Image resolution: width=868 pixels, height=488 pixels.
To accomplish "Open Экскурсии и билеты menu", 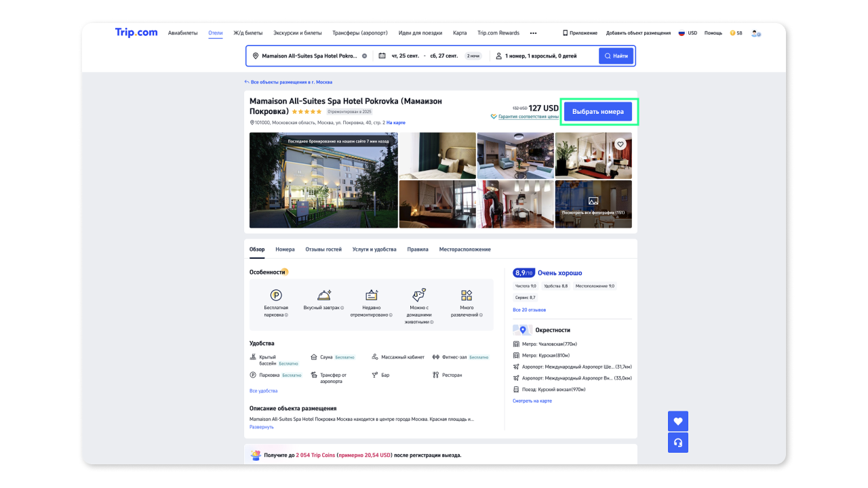I will click(298, 33).
